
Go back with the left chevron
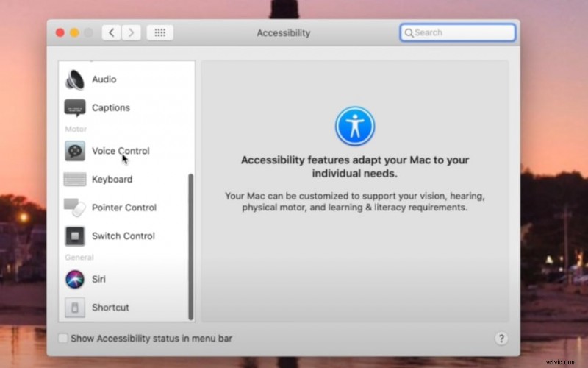click(112, 32)
